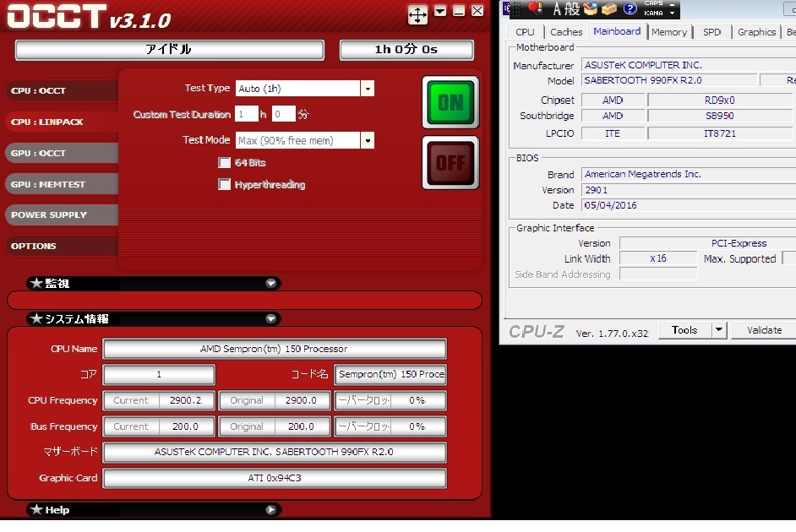Image resolution: width=796 pixels, height=532 pixels.
Task: Click the OCCT move-window crosshair icon
Action: point(417,14)
